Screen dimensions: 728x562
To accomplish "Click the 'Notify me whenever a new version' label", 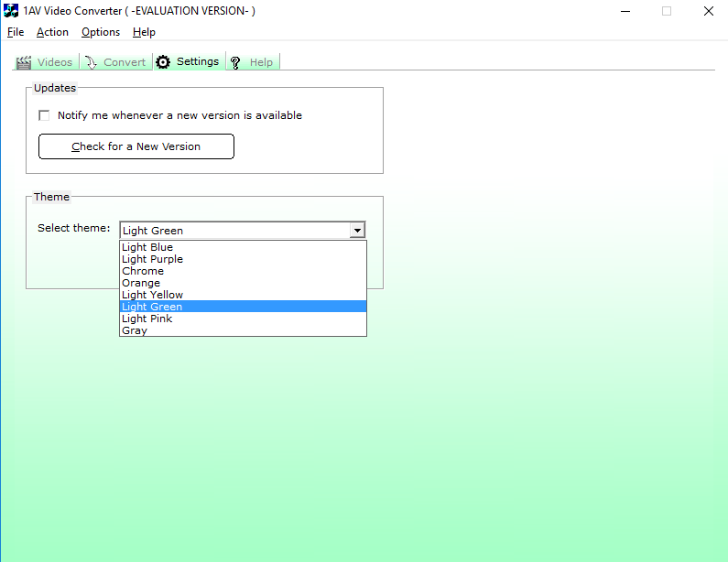I will 179,115.
